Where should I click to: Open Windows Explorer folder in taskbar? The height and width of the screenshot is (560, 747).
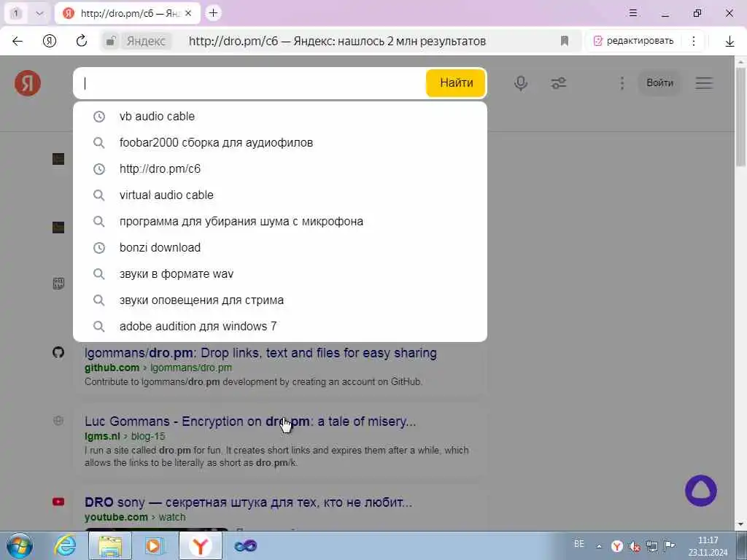[x=110, y=545]
